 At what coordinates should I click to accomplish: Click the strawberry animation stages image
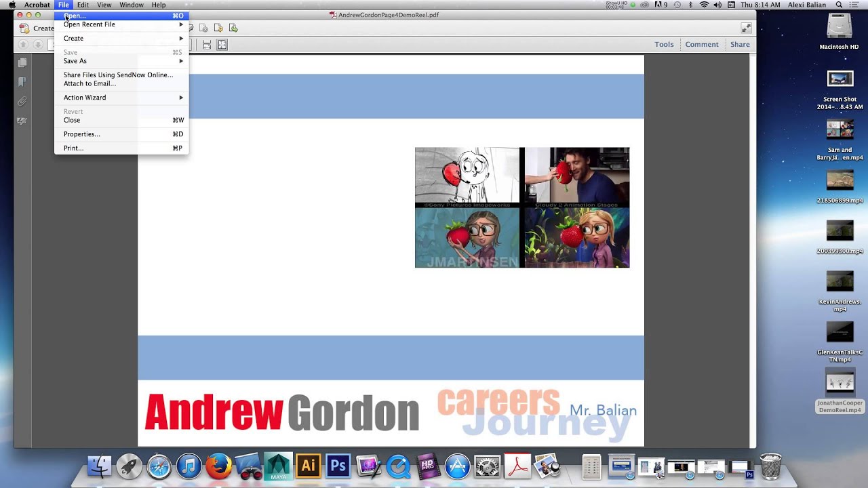[522, 207]
